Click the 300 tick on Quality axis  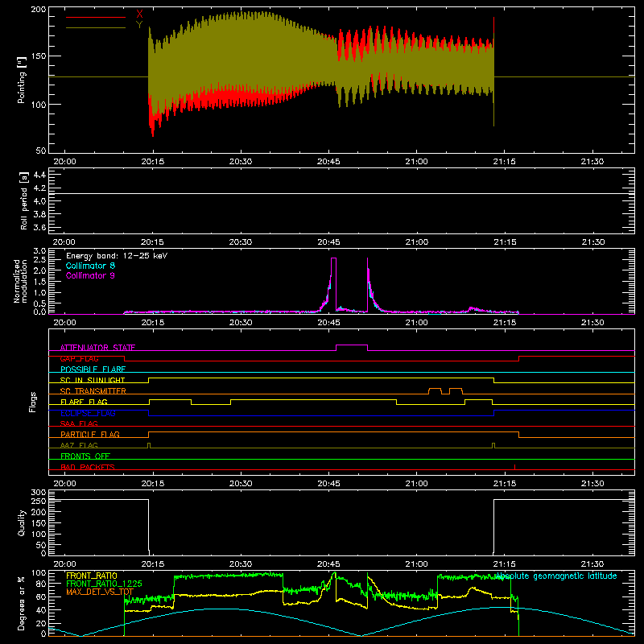click(38, 493)
